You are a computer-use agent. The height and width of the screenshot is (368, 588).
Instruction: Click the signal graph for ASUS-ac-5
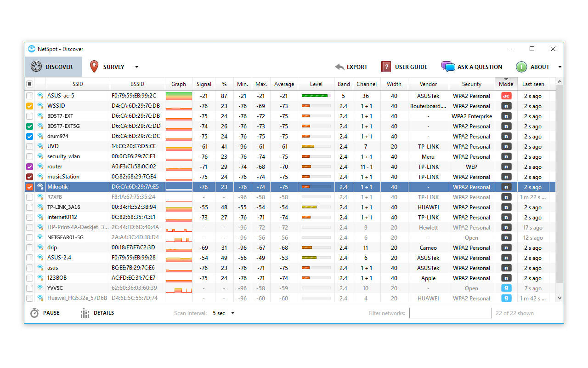[179, 96]
